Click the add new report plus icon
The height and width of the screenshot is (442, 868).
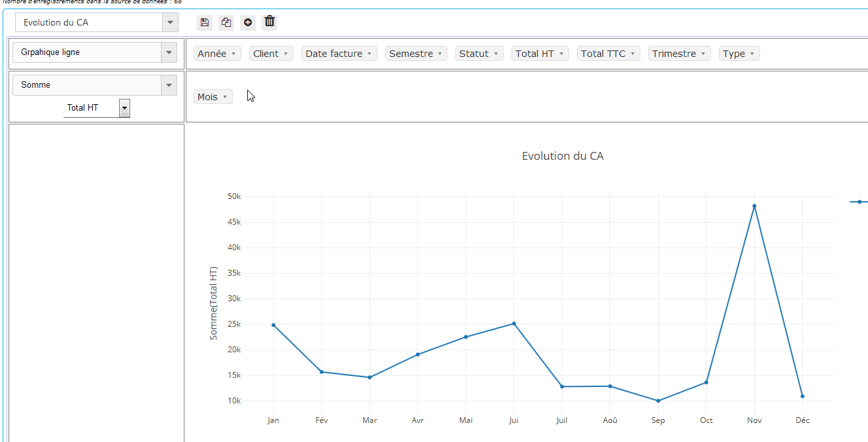248,22
